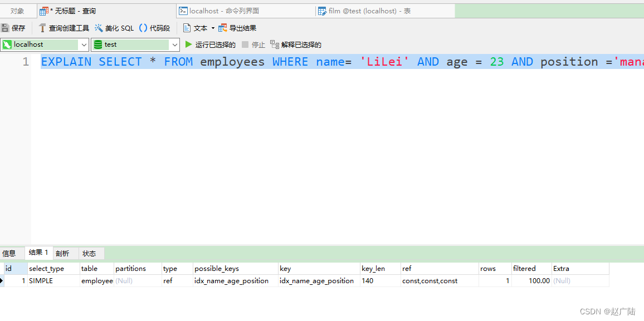Viewport: 644px width, 321px height.
Task: Run selected query (运行已选择的)
Action: point(210,45)
